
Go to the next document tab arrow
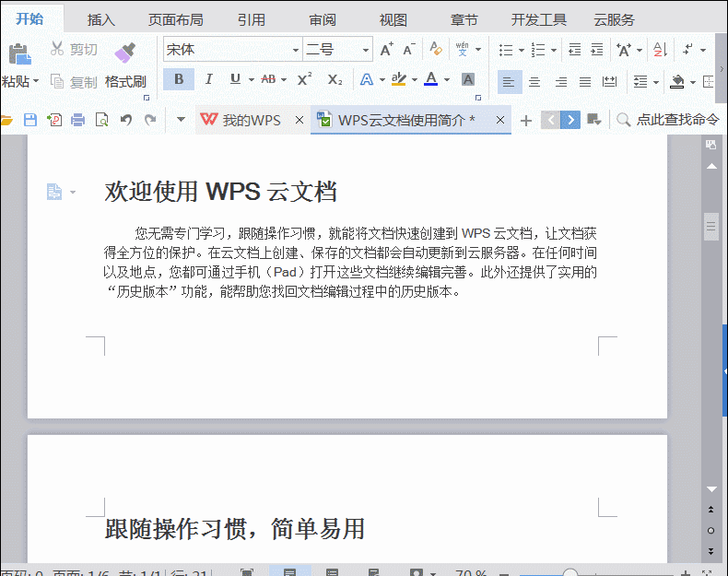click(570, 120)
